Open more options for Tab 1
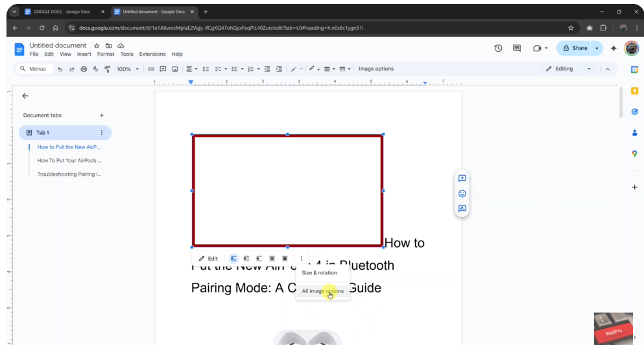 [x=101, y=133]
